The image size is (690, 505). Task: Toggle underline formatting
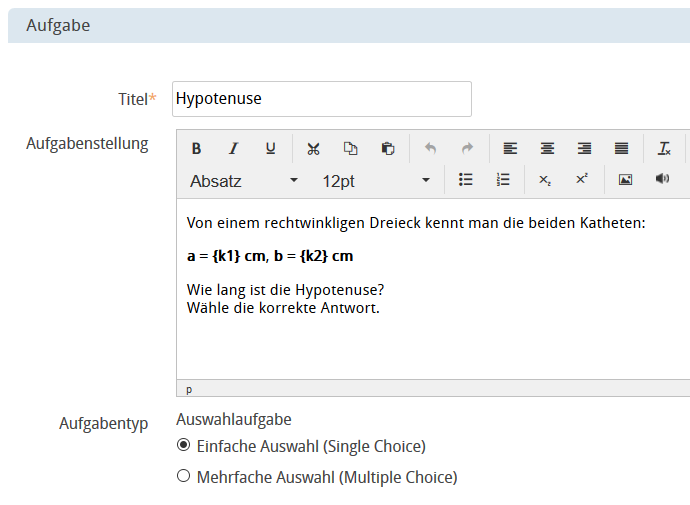pos(271,149)
